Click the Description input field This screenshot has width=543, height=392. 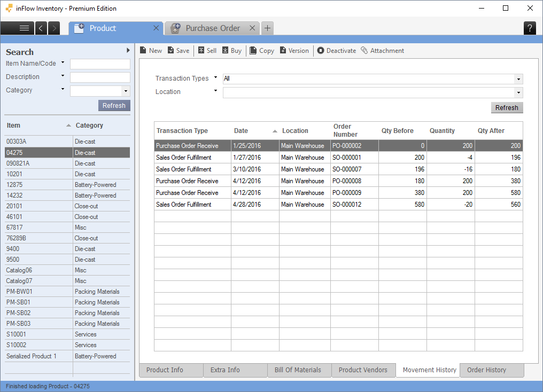click(100, 77)
